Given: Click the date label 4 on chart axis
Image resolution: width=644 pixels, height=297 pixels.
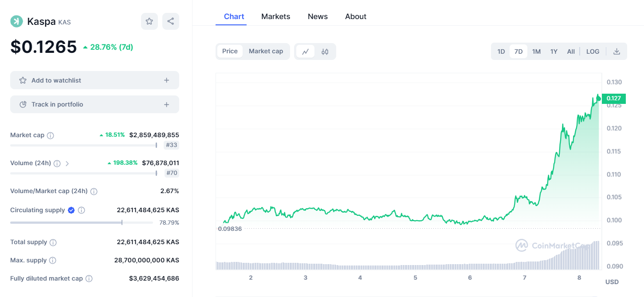Looking at the screenshot, I should [x=360, y=278].
